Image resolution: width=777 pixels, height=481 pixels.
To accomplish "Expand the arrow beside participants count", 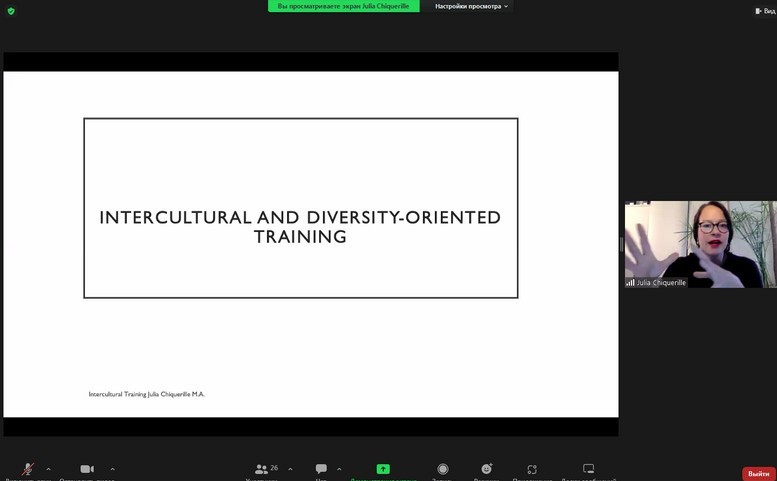I will 290,469.
